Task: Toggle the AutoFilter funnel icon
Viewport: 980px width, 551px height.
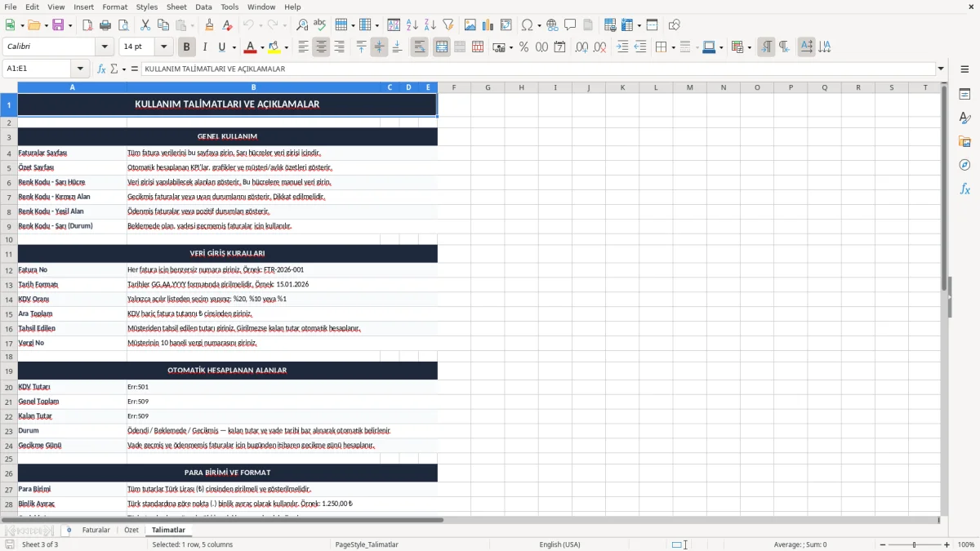Action: (448, 25)
